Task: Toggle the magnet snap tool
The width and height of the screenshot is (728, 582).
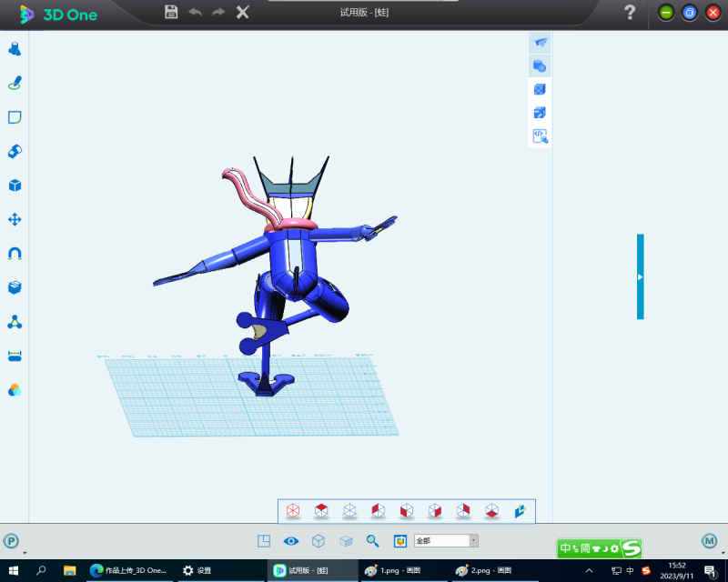Action: point(15,254)
